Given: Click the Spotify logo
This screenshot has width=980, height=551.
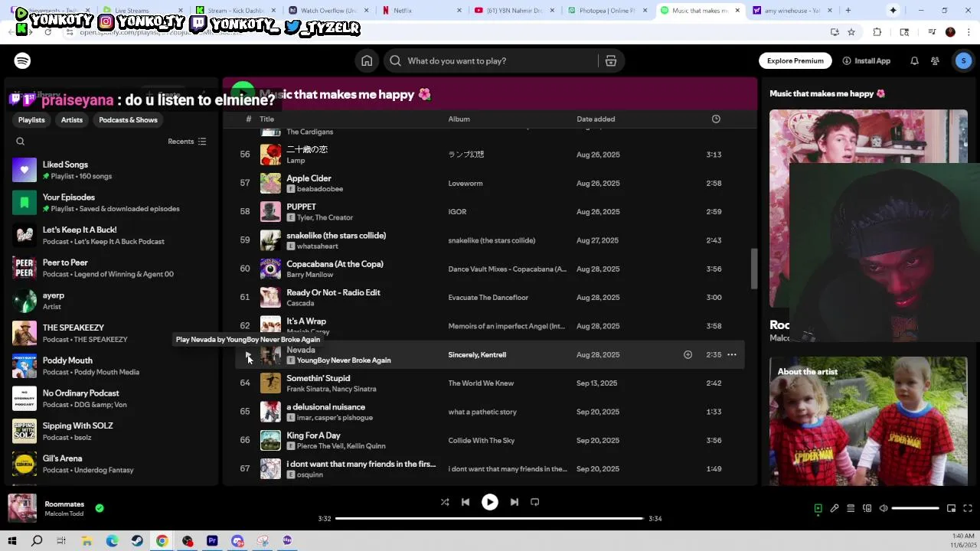Looking at the screenshot, I should pos(22,60).
